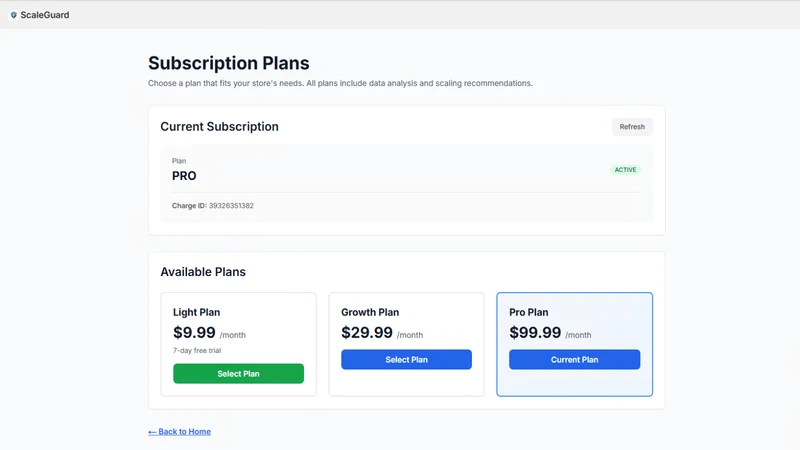Click the Pro Plan card title
Viewport: 800px width, 450px height.
(x=529, y=312)
